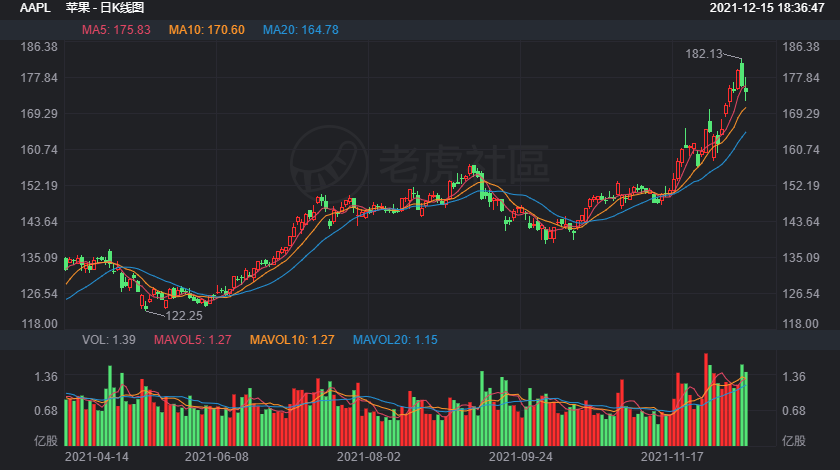The width and height of the screenshot is (840, 470).
Task: Click the left 亿股 volume unit label
Action: pos(46,441)
